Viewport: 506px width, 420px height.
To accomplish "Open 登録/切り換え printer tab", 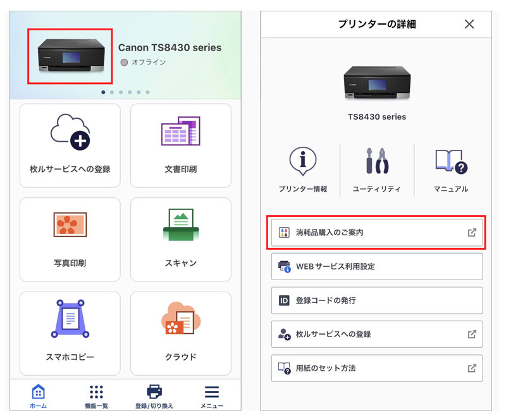I will (154, 396).
